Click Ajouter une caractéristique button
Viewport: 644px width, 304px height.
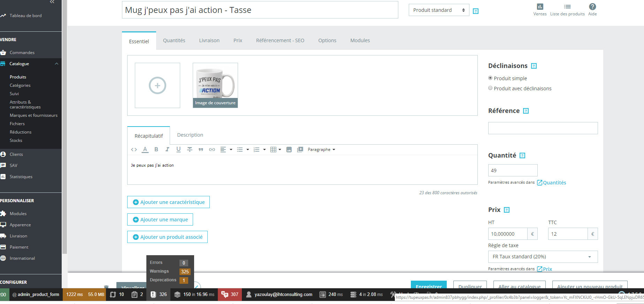pyautogui.click(x=168, y=202)
